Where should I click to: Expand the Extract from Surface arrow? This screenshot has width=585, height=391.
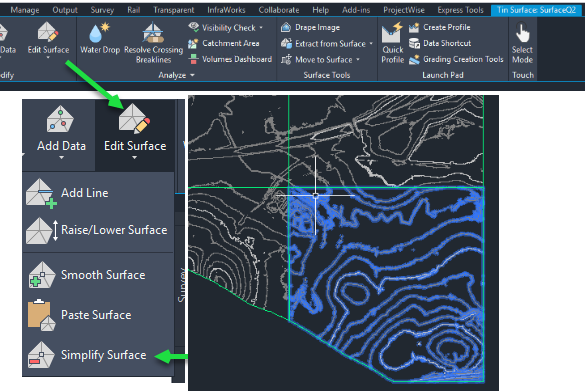tap(371, 44)
